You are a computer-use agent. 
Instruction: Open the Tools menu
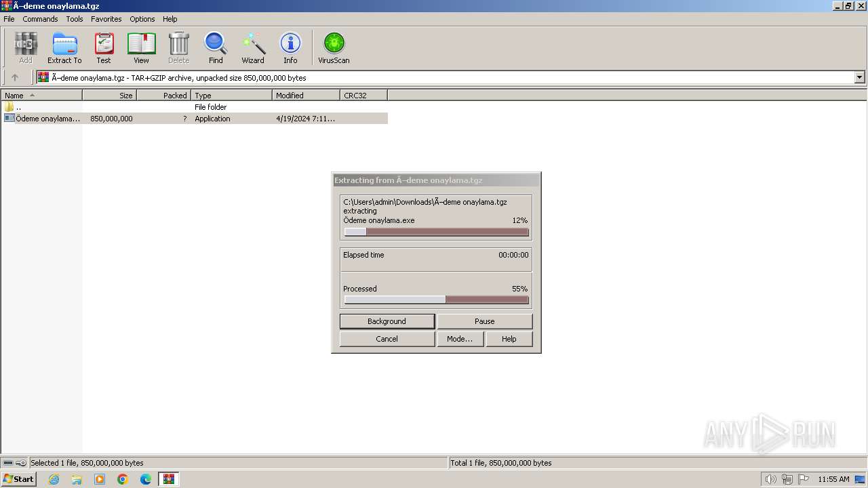point(75,19)
